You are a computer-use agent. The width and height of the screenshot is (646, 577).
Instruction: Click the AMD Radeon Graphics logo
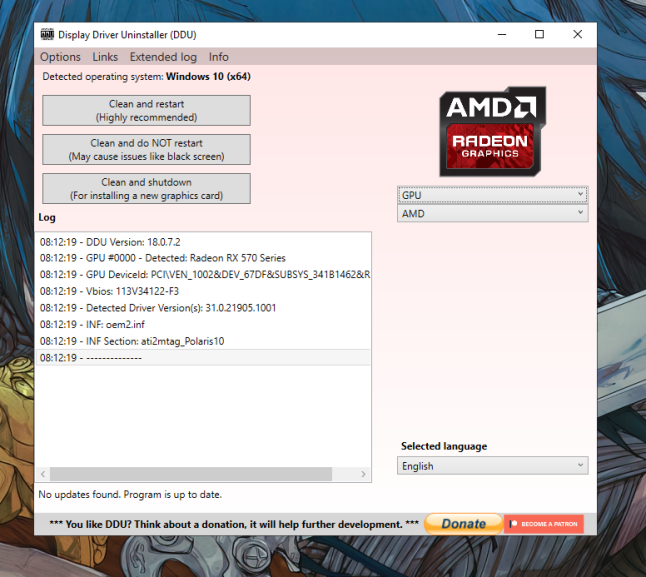pyautogui.click(x=493, y=132)
